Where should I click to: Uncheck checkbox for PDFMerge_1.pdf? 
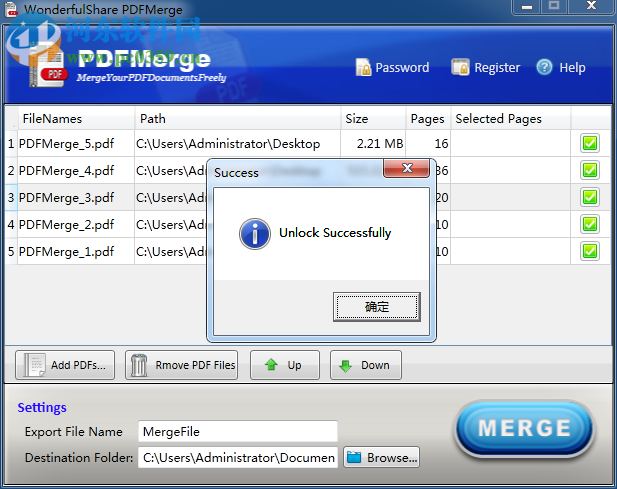coord(589,251)
